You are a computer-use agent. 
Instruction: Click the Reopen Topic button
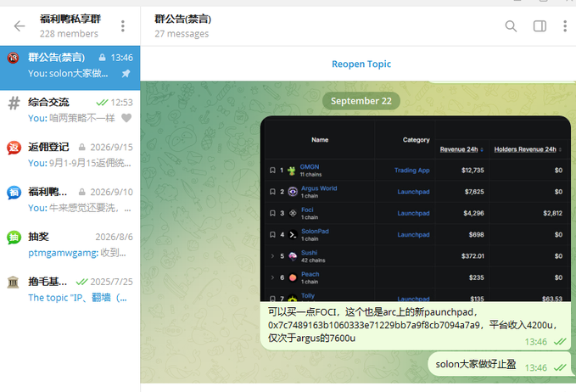coord(361,64)
